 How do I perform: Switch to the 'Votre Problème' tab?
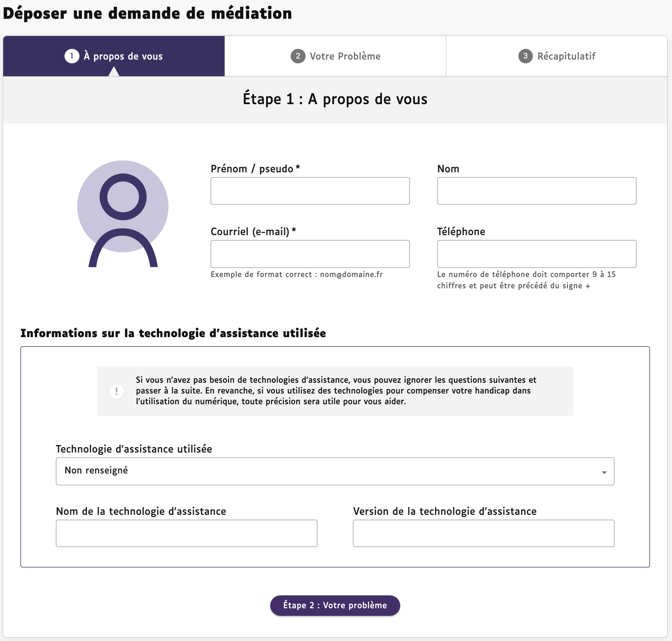pos(335,56)
